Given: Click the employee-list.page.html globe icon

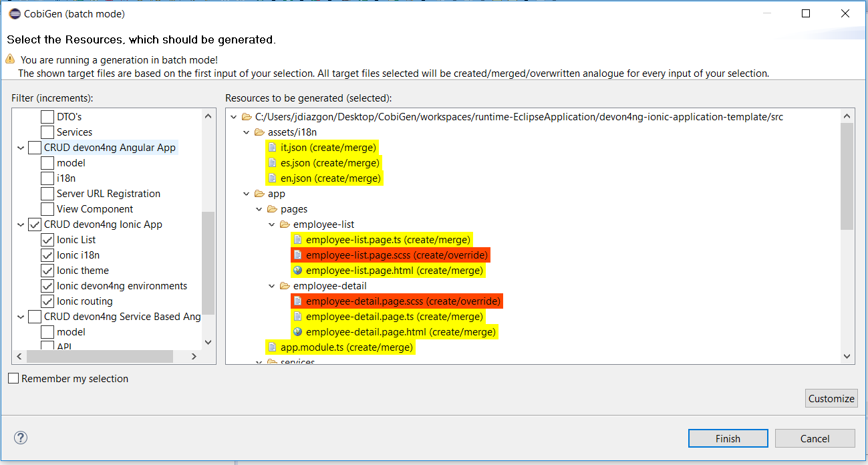Looking at the screenshot, I should point(297,271).
